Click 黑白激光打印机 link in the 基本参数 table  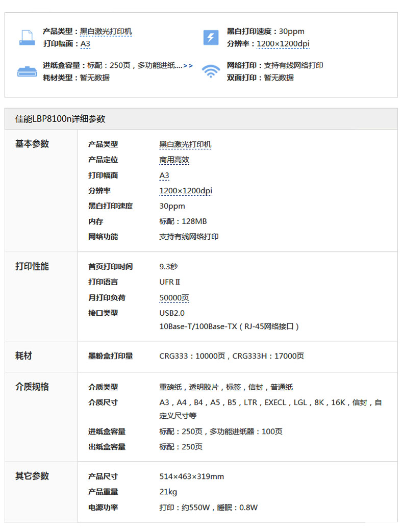click(185, 144)
